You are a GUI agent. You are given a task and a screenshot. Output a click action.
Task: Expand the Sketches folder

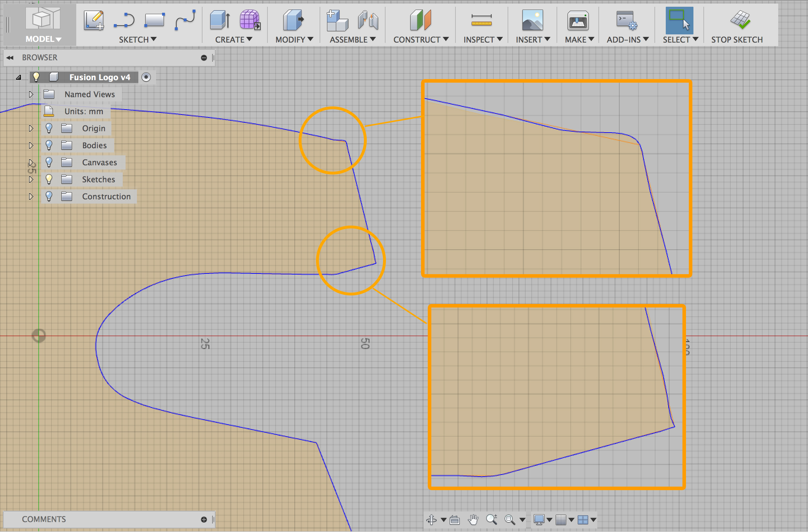point(31,179)
